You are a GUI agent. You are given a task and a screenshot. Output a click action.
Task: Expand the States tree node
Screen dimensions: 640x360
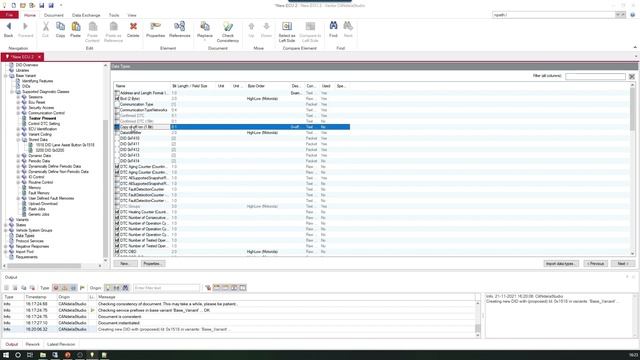tap(6, 225)
